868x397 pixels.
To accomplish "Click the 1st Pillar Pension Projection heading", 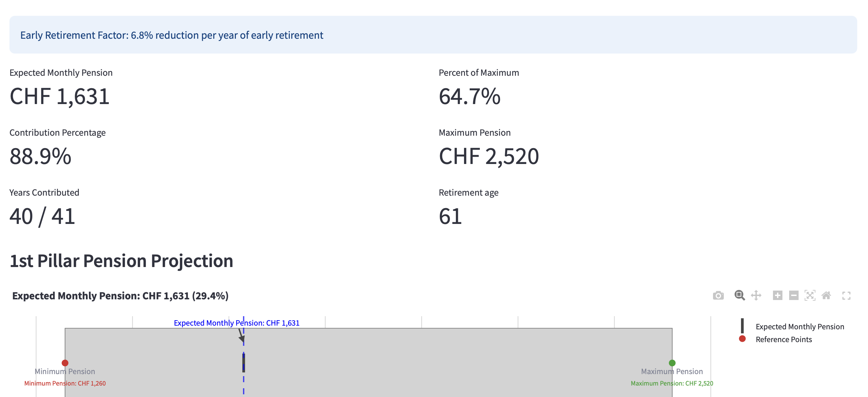I will 121,261.
